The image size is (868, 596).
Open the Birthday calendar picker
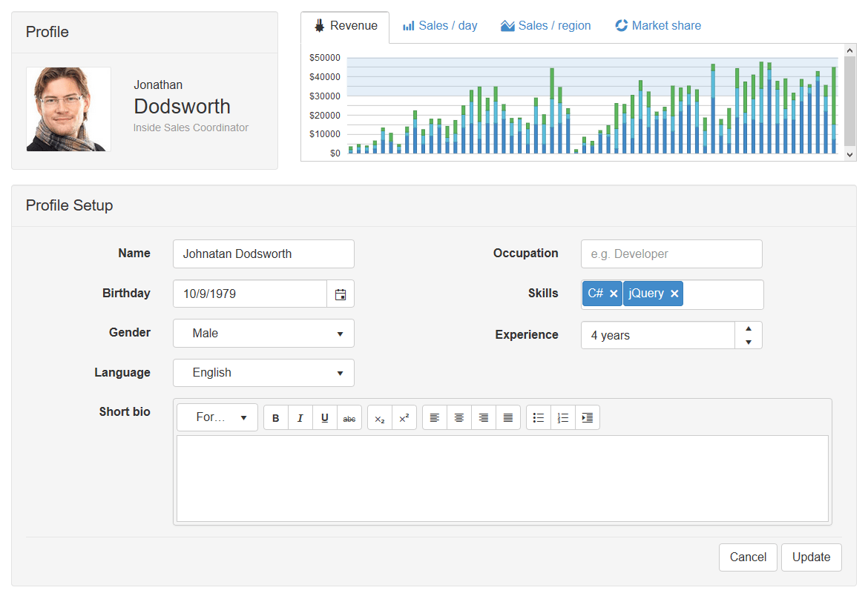click(341, 294)
